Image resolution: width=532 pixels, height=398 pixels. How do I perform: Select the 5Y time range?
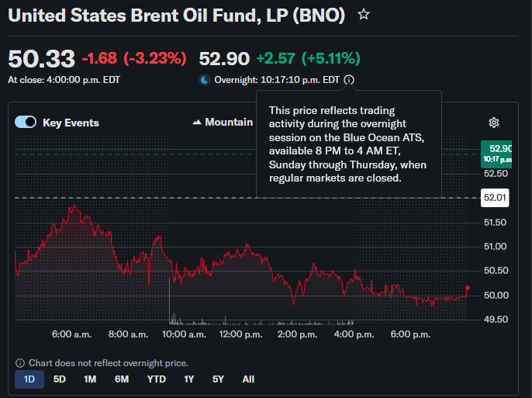pyautogui.click(x=218, y=379)
